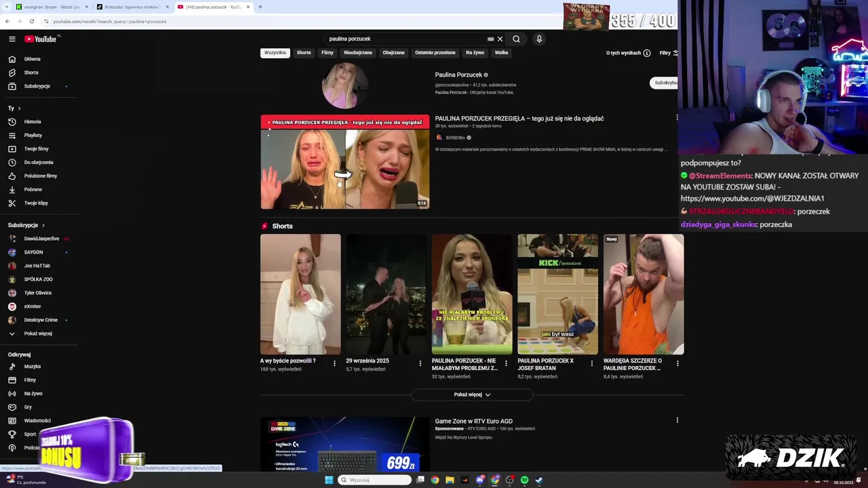Switch to the xmerghani Stream browser tab
Viewport: 868px width, 488px height.
52,7
